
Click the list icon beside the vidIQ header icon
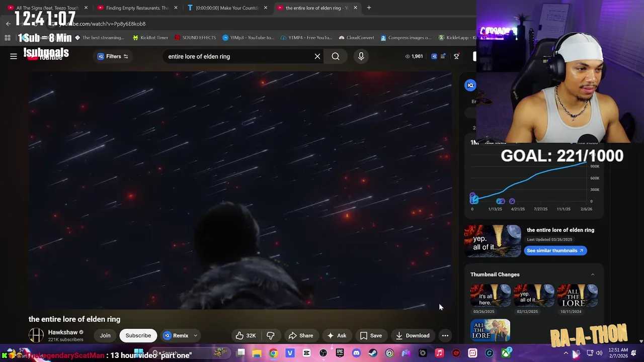443,56
